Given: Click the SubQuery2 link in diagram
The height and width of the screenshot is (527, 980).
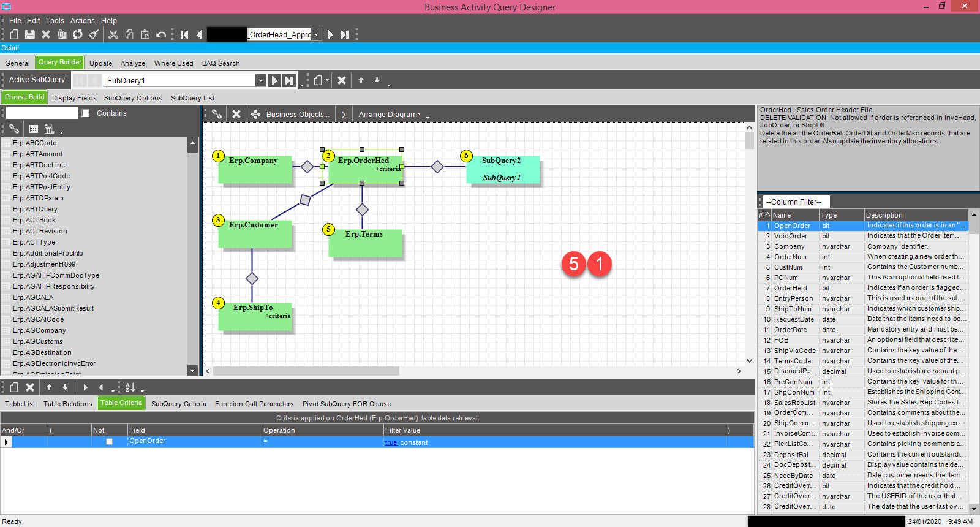Looking at the screenshot, I should (x=502, y=178).
